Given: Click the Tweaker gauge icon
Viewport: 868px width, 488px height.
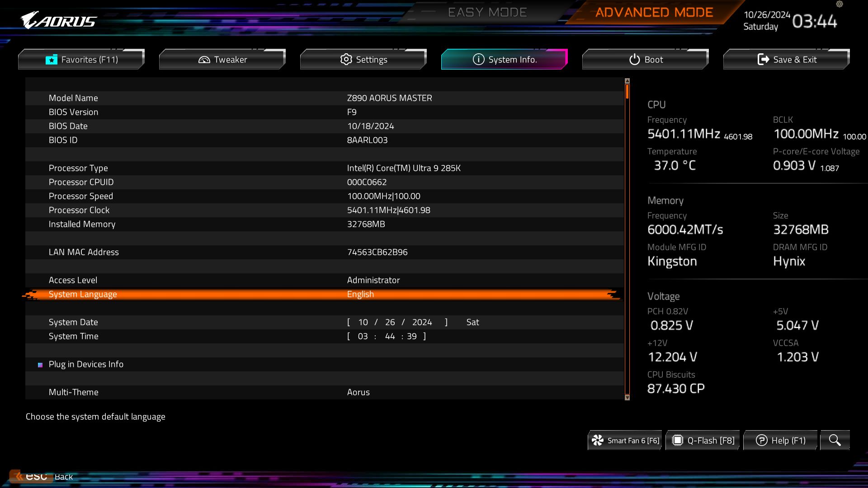Looking at the screenshot, I should pos(204,60).
